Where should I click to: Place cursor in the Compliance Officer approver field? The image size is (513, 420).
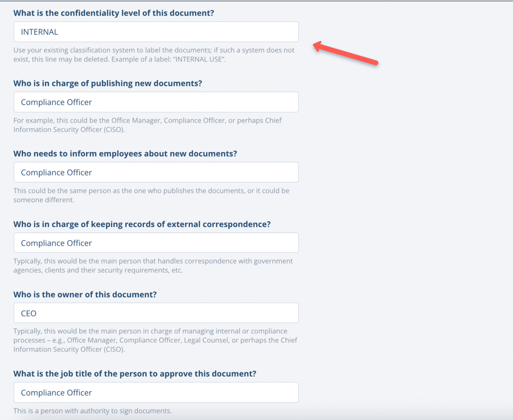[156, 392]
